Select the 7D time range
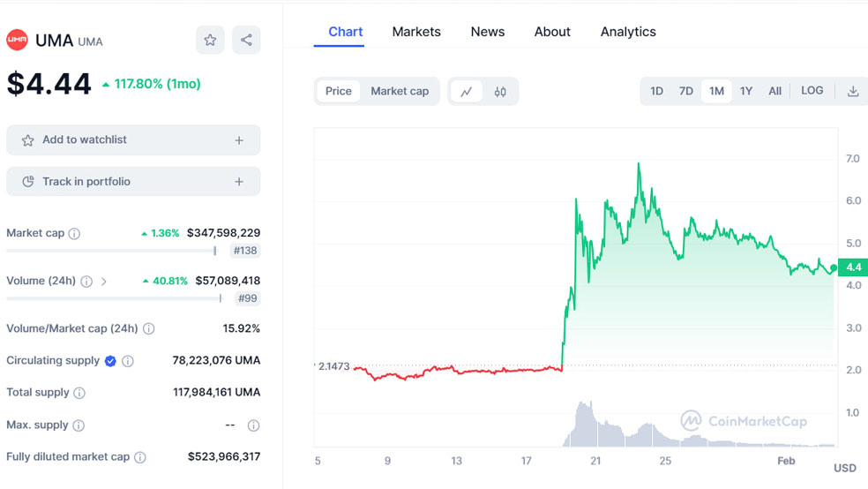Image resolution: width=868 pixels, height=489 pixels. (x=685, y=91)
